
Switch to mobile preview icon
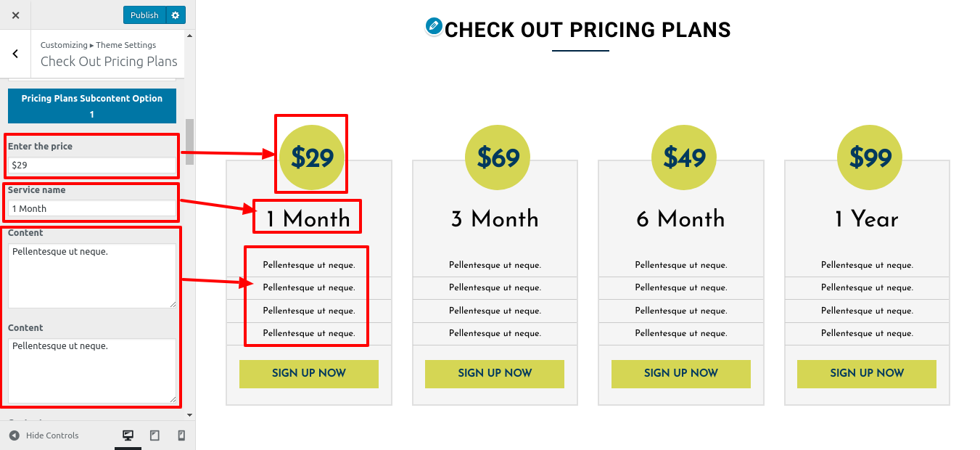(181, 435)
